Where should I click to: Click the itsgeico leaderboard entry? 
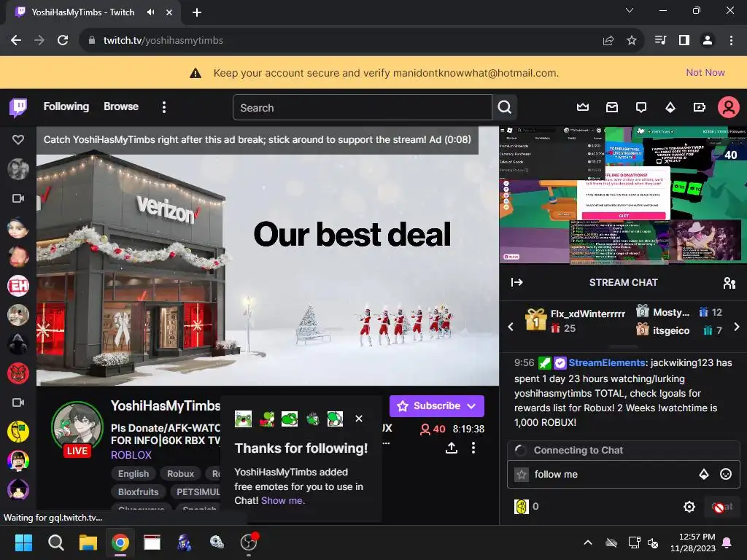(x=671, y=330)
